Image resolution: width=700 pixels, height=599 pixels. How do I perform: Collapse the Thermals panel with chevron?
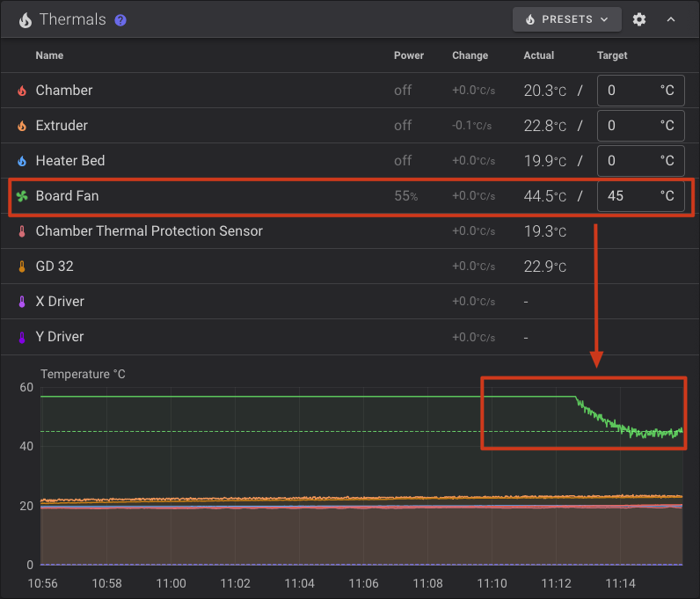pos(670,19)
